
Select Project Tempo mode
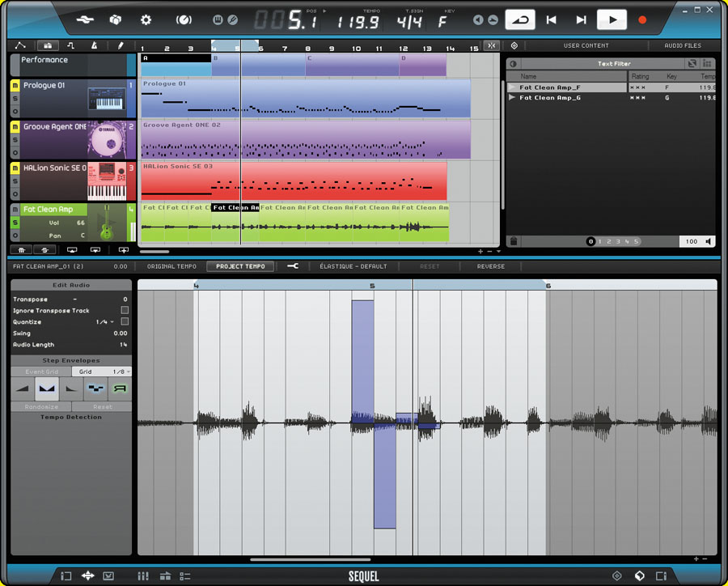(240, 266)
